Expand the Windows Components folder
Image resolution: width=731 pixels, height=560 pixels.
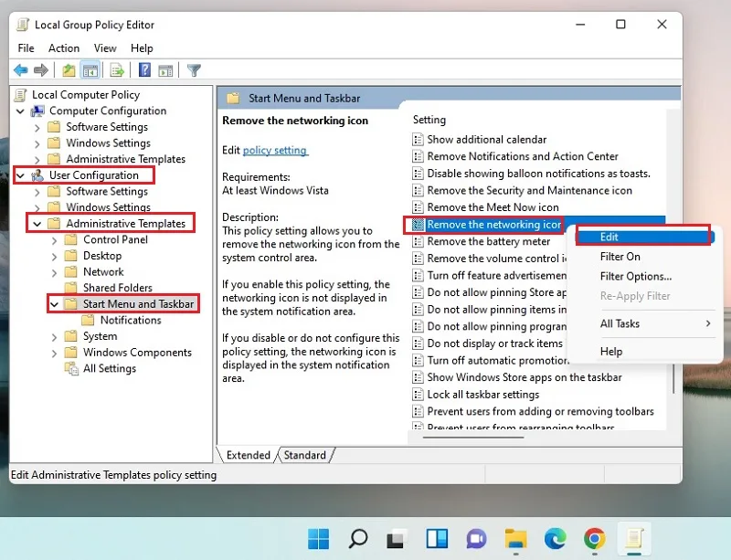pos(54,354)
